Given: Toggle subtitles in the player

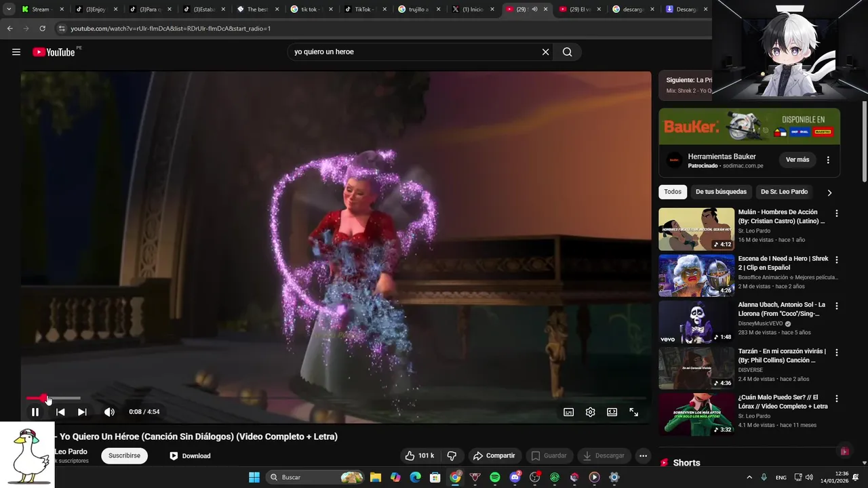Looking at the screenshot, I should [569, 412].
